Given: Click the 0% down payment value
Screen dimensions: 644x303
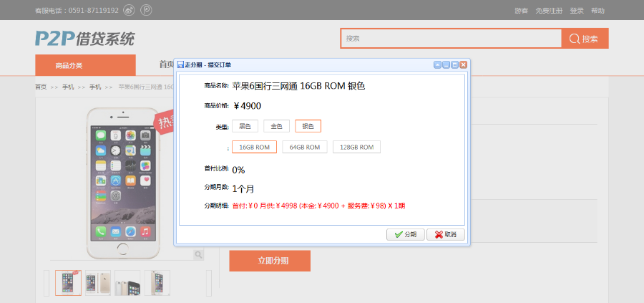Looking at the screenshot, I should pyautogui.click(x=238, y=170).
